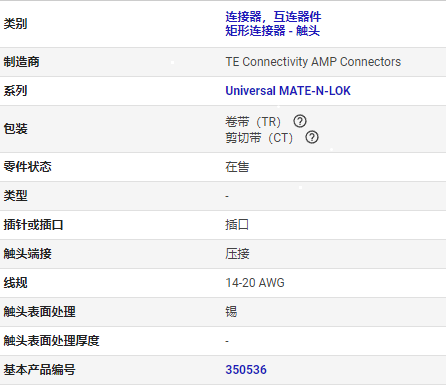Image resolution: width=446 pixels, height=389 pixels.
Task: Click the 插口 value in 插针或插口 row
Action: coord(237,225)
